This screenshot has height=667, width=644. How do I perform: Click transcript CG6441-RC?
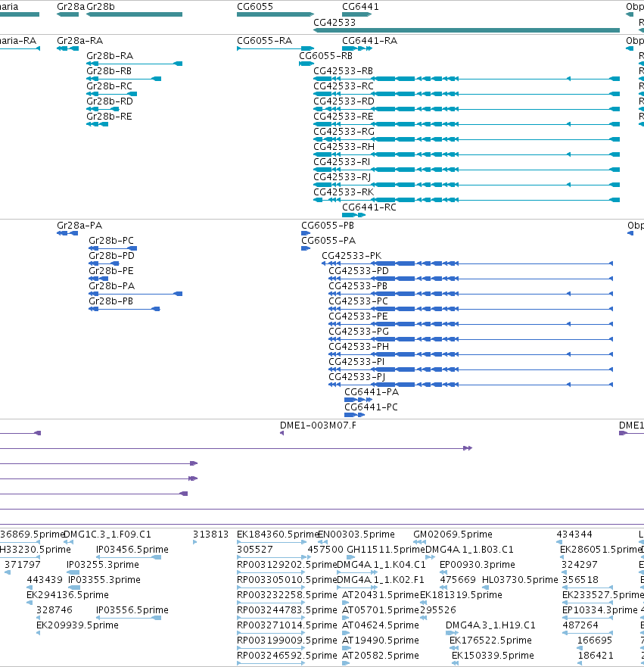coord(353,215)
